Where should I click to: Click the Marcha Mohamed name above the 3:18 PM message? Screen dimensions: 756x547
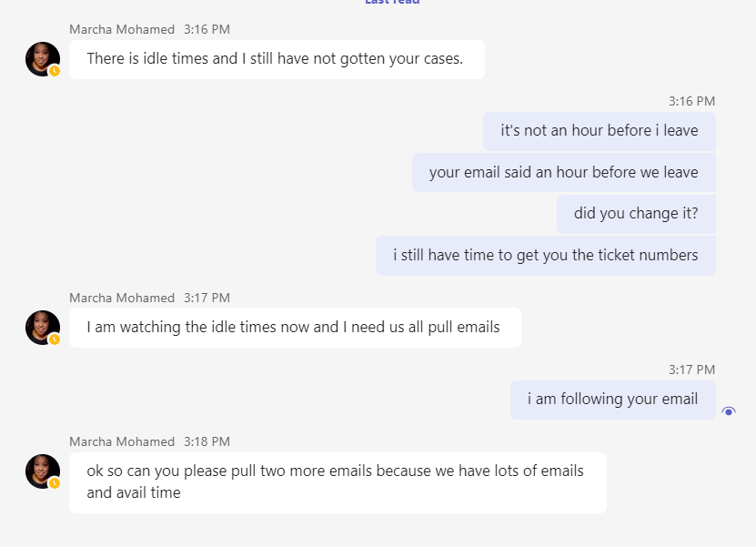coord(122,441)
